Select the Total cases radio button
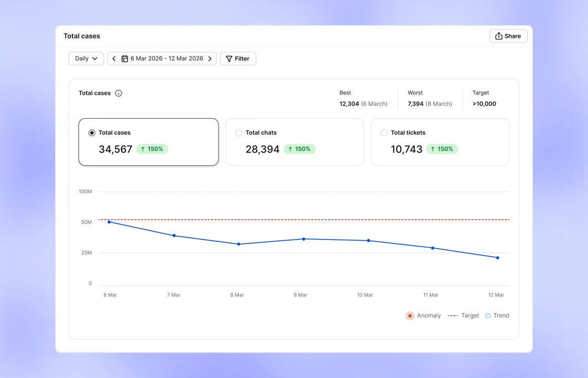 [92, 133]
